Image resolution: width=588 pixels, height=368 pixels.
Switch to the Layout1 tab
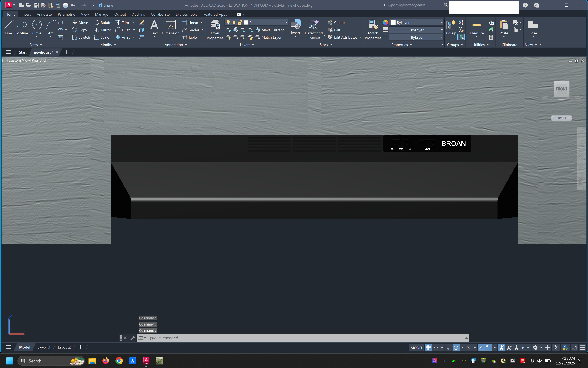[44, 347]
